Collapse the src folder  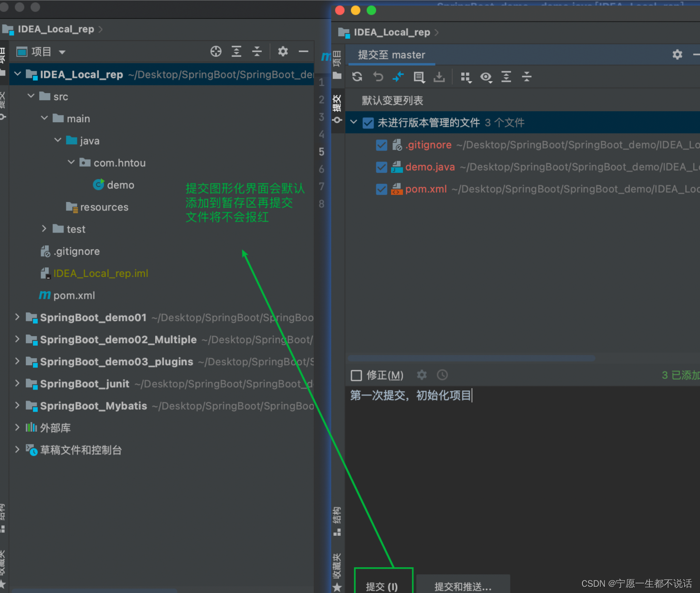[31, 96]
